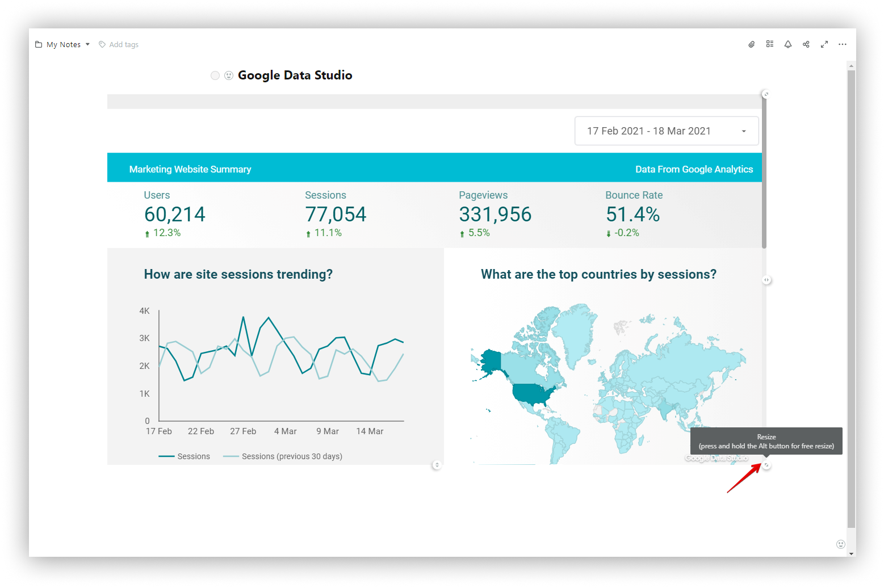Viewport: 884px width, 588px height.
Task: Click the 12.3% users change indicator
Action: click(x=163, y=233)
